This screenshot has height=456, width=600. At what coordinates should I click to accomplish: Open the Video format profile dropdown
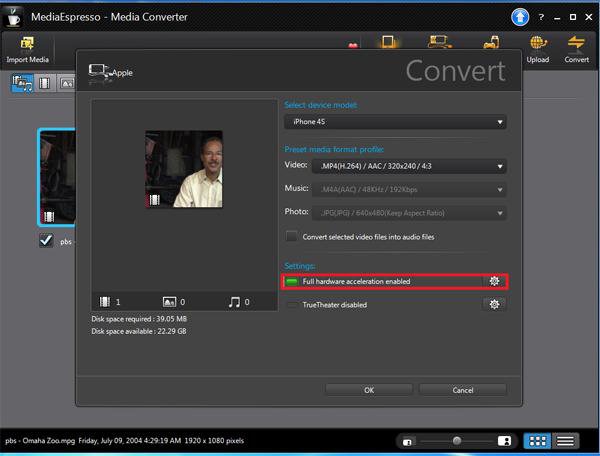[409, 167]
